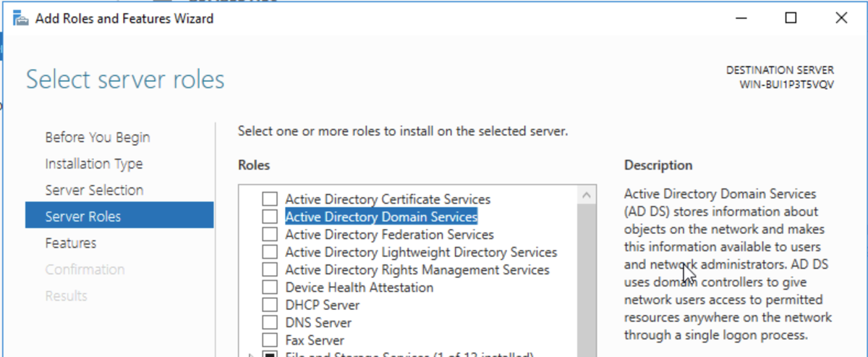Go to Server Selection step
The height and width of the screenshot is (357, 868).
point(94,190)
